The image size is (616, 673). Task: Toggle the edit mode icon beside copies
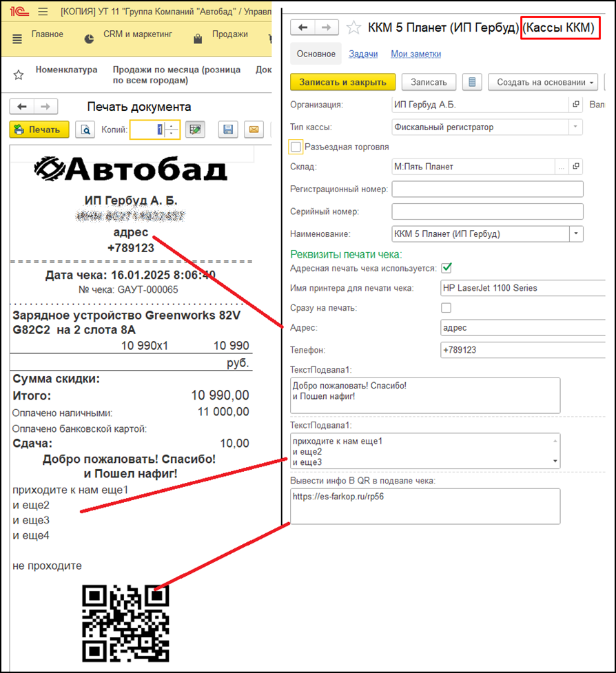coord(195,130)
